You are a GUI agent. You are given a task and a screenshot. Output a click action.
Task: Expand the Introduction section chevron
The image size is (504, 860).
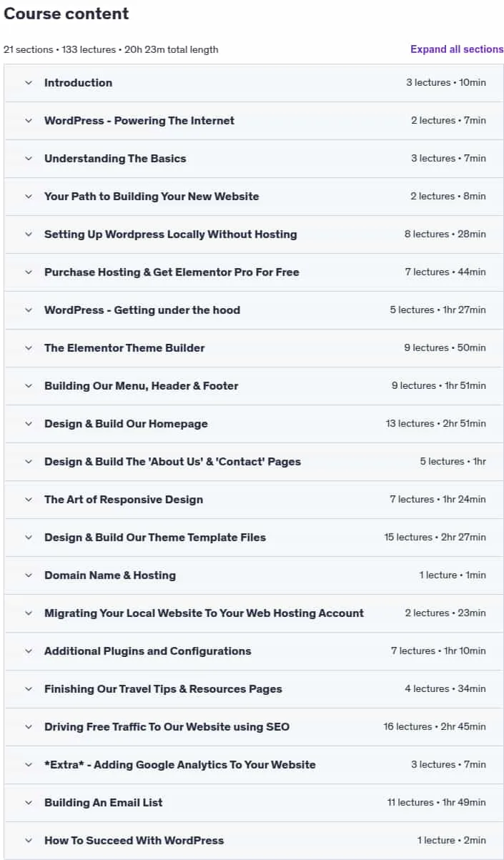(x=29, y=83)
